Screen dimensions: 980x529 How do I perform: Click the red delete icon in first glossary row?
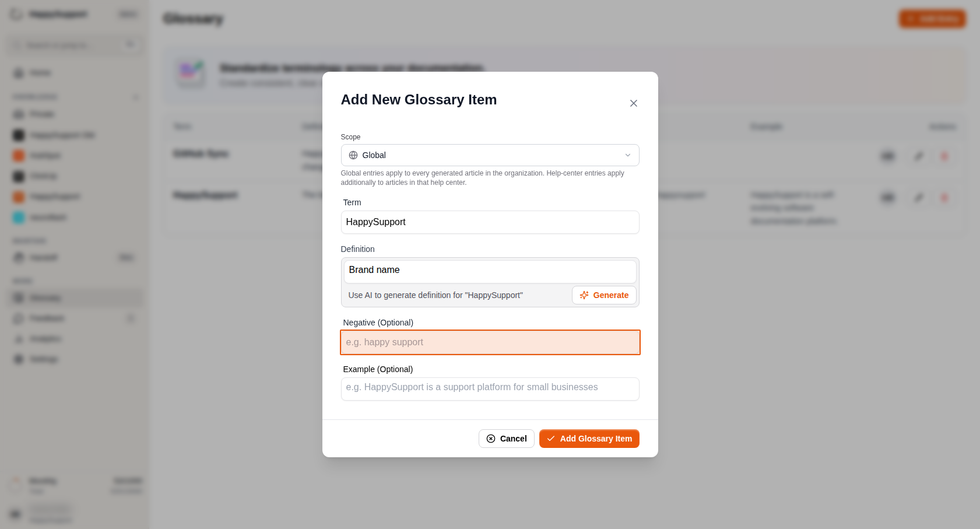click(944, 156)
